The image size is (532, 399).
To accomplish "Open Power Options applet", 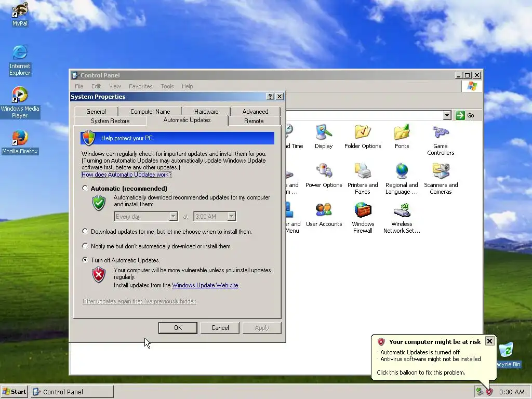I will (323, 176).
